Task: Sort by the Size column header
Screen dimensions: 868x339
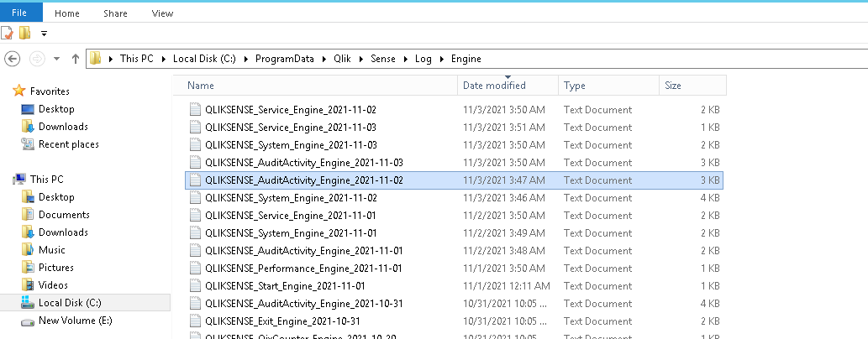Action: pyautogui.click(x=692, y=85)
